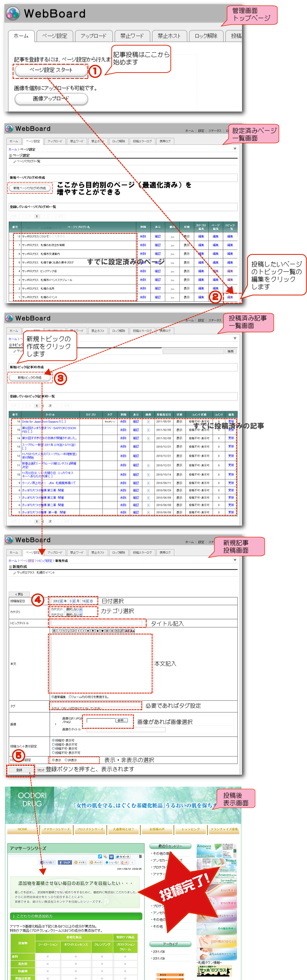307x980 pixels.
Task: Open the サッポロプラス banner at sidebar bottom
Action: click(214, 970)
